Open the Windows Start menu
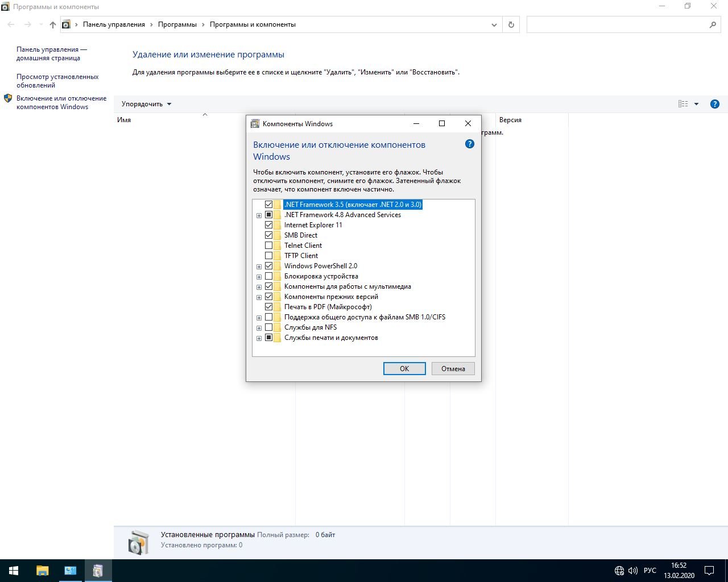Viewport: 728px width, 582px height. (x=14, y=571)
